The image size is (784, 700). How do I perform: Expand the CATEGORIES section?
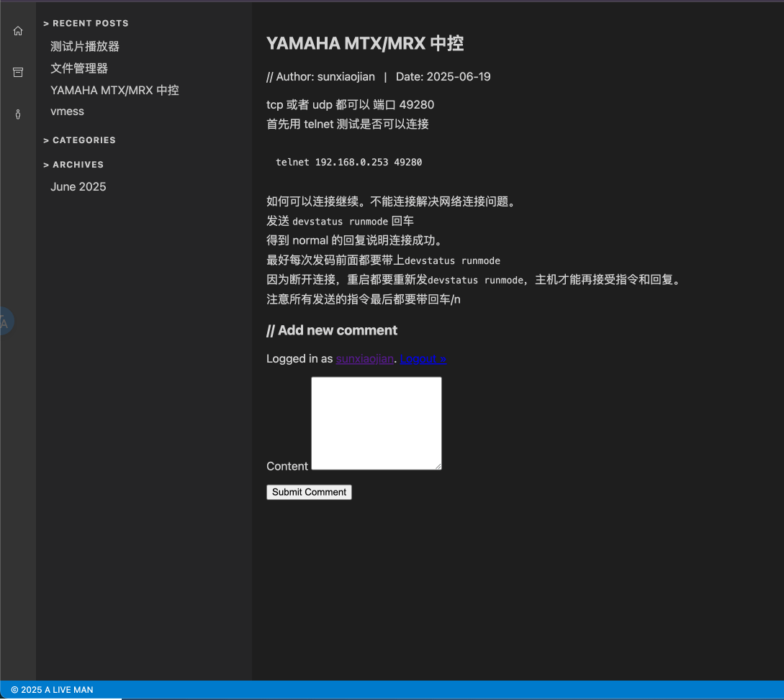(79, 140)
